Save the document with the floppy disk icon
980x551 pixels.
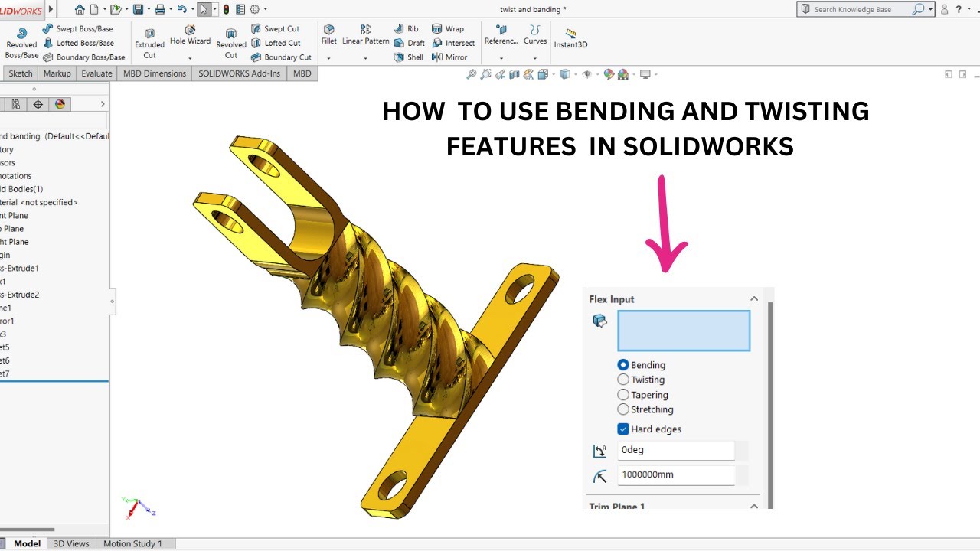coord(138,9)
